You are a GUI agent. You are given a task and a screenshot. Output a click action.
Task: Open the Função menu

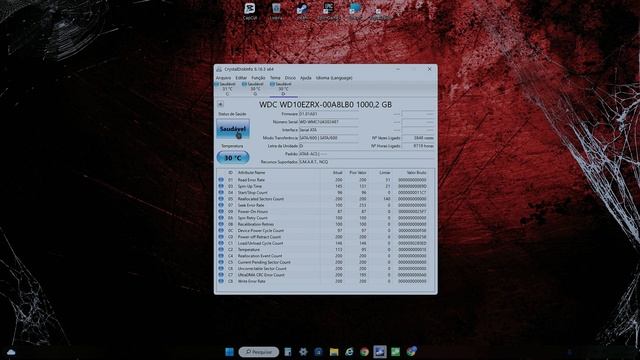258,78
